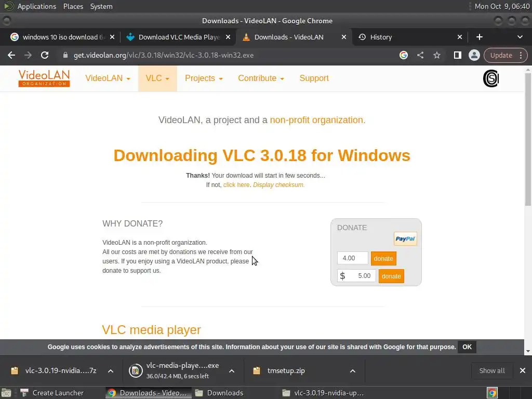532x399 pixels.
Task: Open the System menu
Action: [101, 6]
